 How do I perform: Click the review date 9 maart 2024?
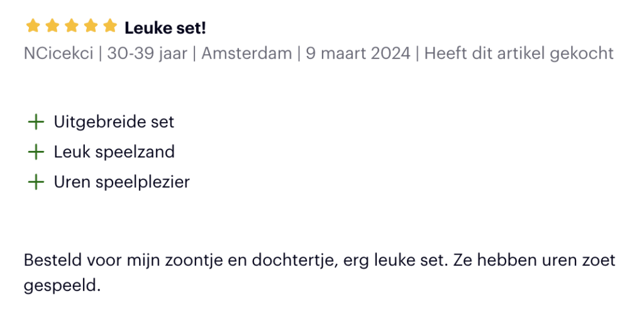tap(358, 53)
